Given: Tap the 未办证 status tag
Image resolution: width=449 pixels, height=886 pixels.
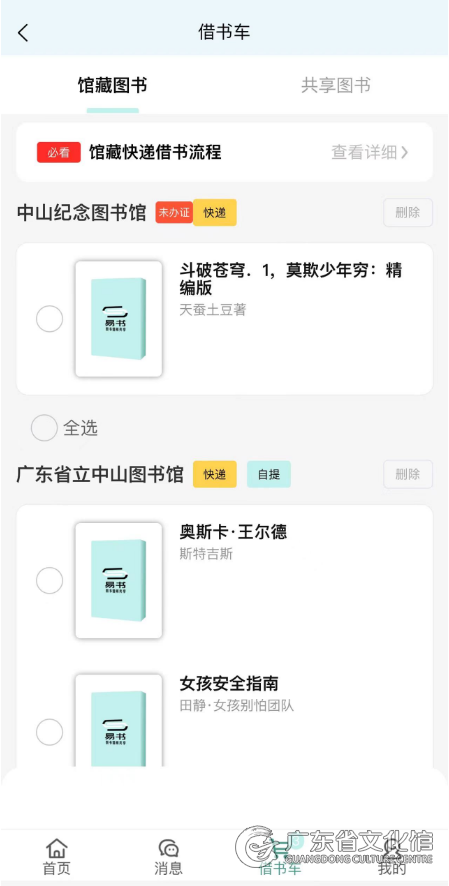Looking at the screenshot, I should click(175, 213).
